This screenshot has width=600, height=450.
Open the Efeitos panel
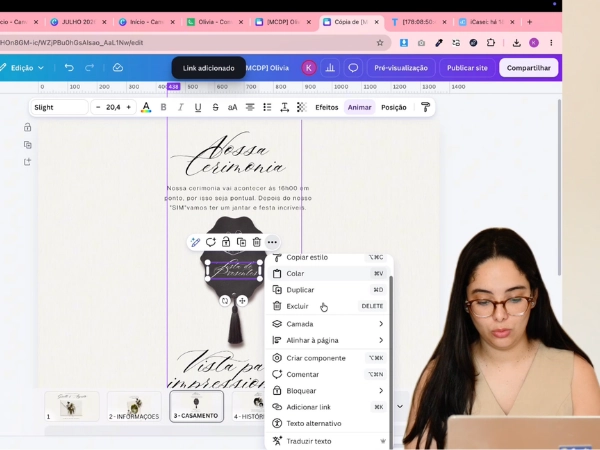click(x=327, y=108)
